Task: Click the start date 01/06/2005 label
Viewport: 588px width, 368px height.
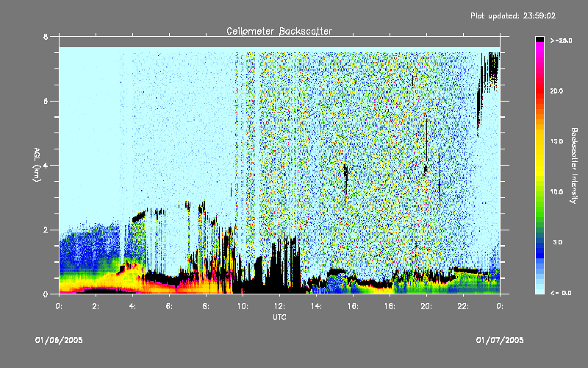Action: pos(59,340)
